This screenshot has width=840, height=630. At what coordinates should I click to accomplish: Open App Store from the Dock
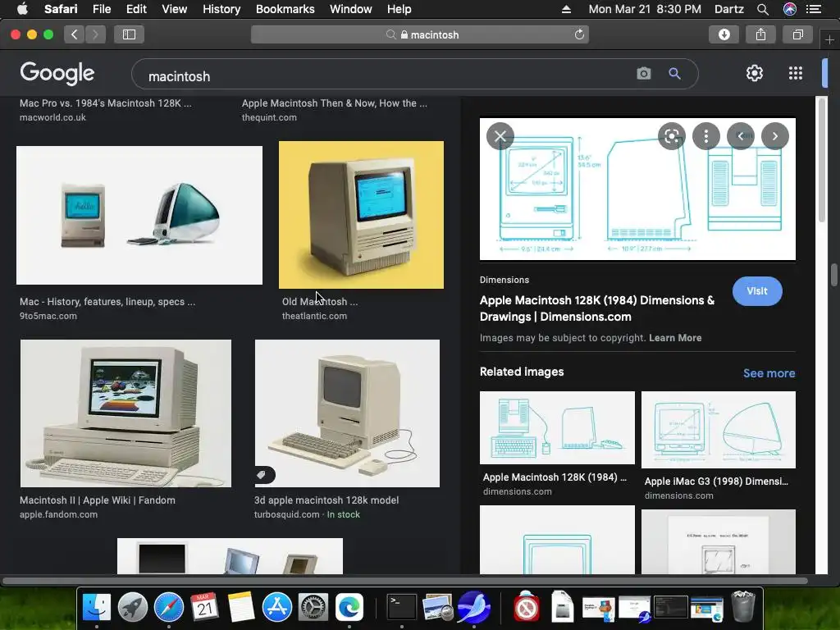pyautogui.click(x=277, y=608)
